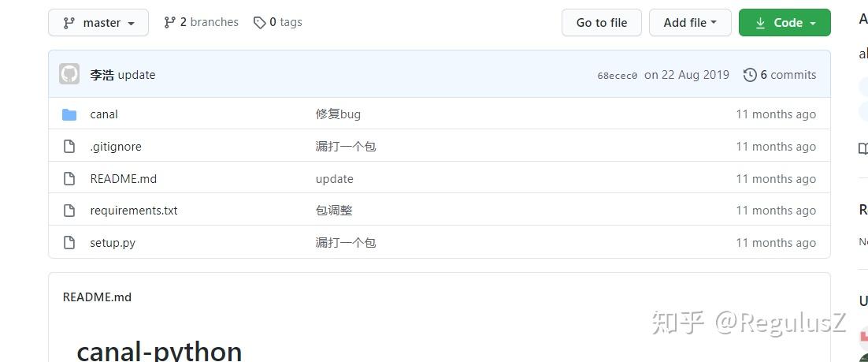Open the master branch dropdown
This screenshot has height=362, width=868.
pyautogui.click(x=98, y=23)
